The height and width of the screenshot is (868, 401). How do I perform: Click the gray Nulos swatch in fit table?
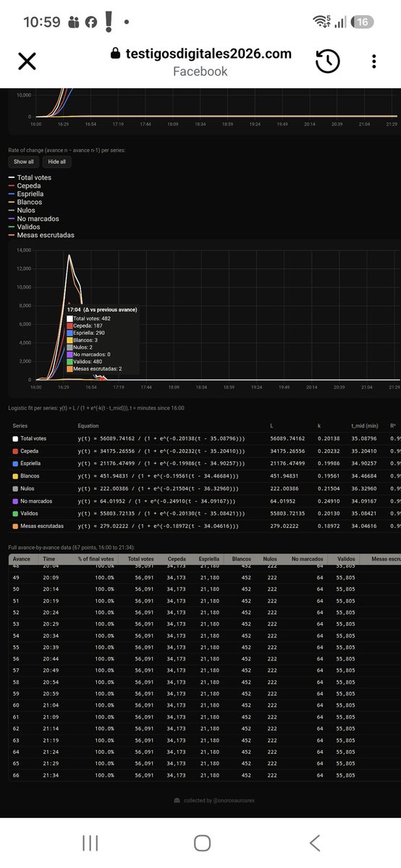click(x=14, y=488)
